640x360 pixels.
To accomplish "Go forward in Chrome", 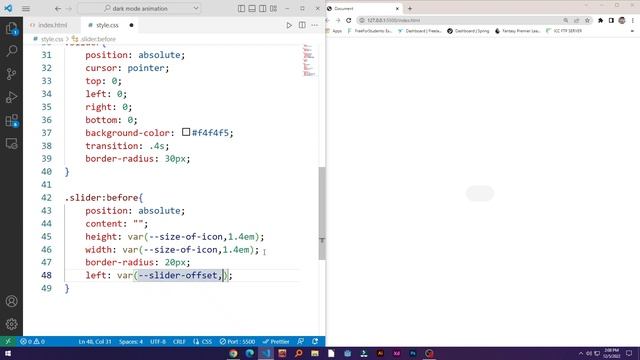I will 338,20.
